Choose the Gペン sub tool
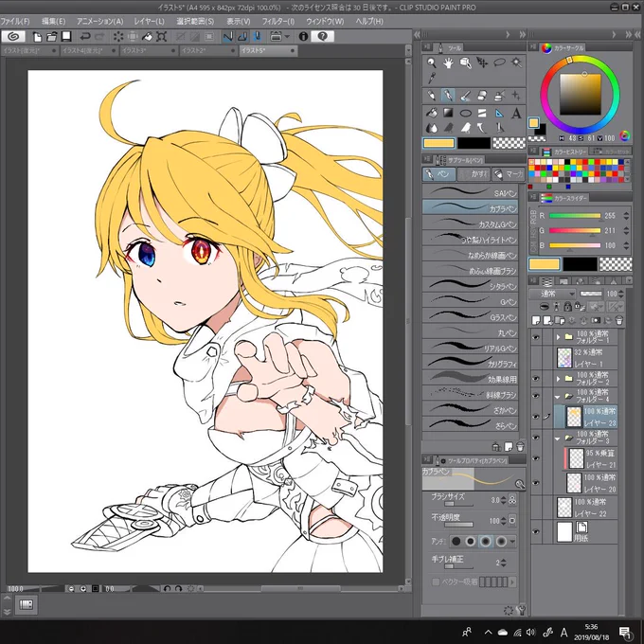Viewport: 644px width, 644px height. coord(471,301)
